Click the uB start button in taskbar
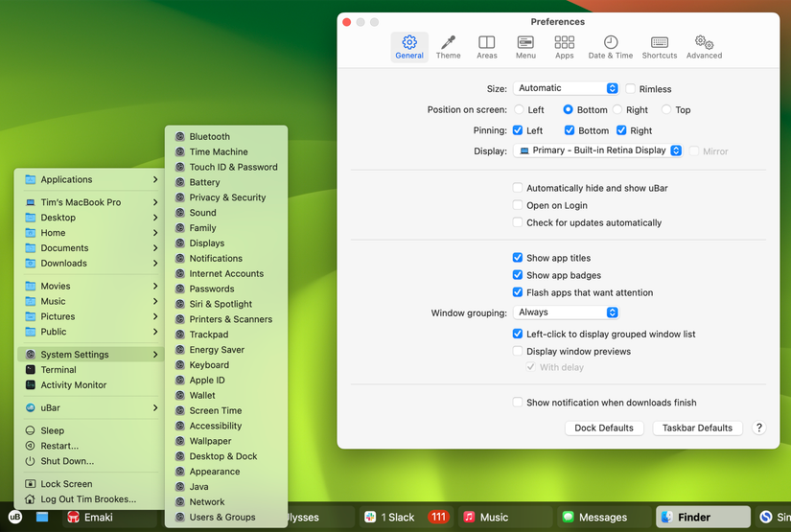This screenshot has width=791, height=532. tap(15, 517)
